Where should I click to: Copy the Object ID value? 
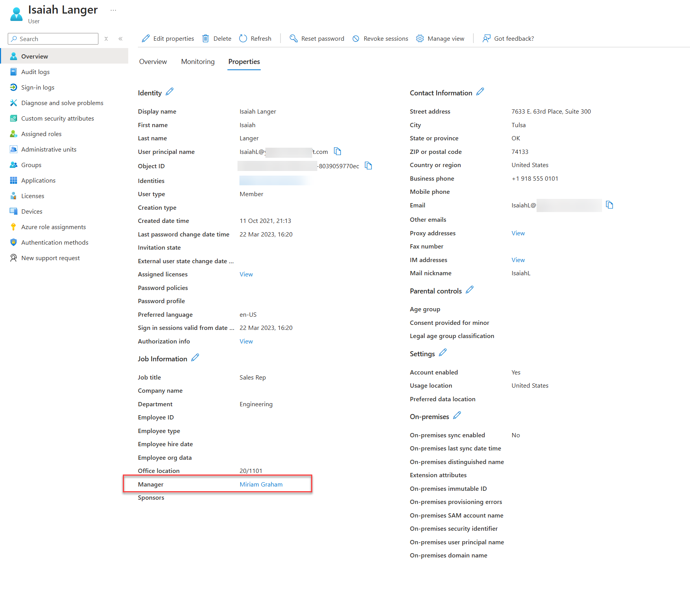pyautogui.click(x=368, y=166)
